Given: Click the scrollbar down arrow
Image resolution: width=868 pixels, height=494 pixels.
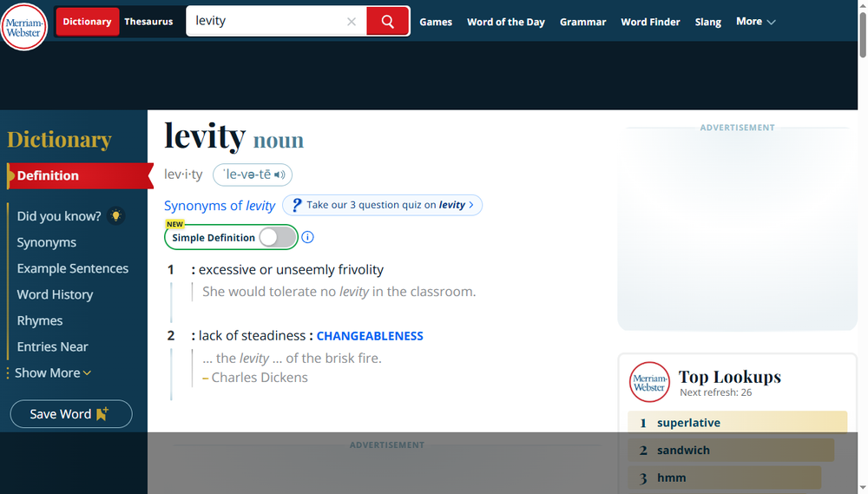Looking at the screenshot, I should pyautogui.click(x=863, y=489).
